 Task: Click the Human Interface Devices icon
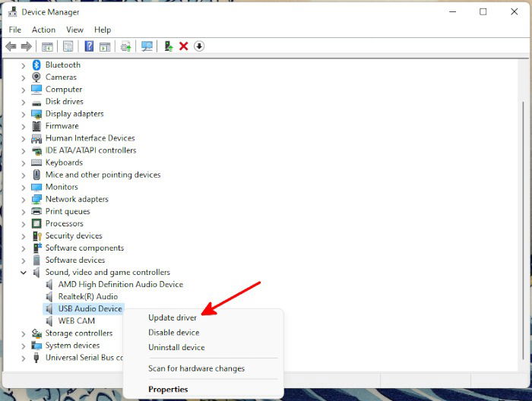(36, 138)
